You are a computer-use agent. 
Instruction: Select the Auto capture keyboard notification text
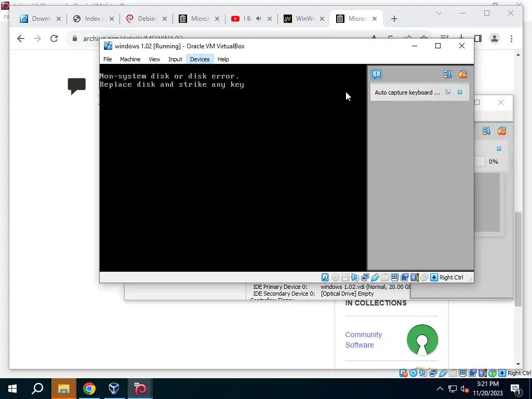(x=407, y=92)
